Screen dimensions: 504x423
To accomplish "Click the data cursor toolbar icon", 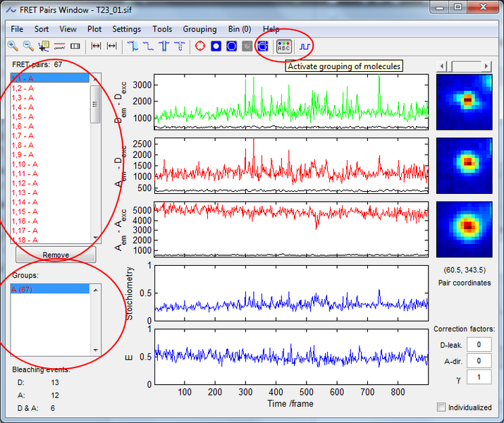I will (x=44, y=47).
